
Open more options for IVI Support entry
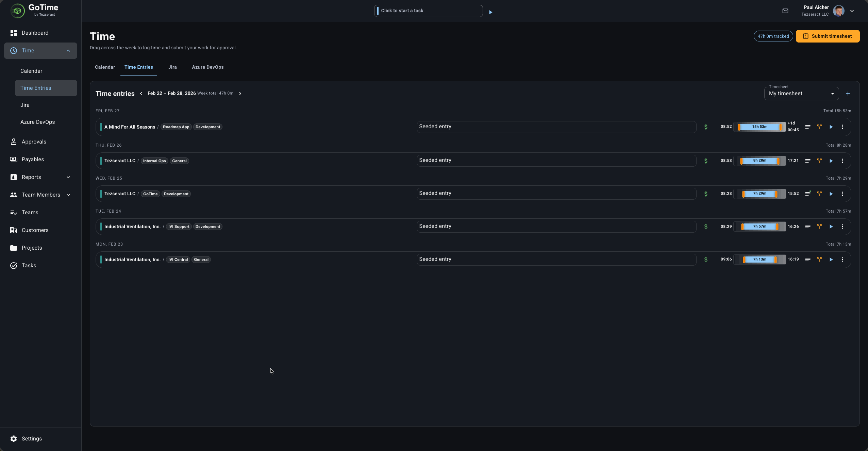coord(842,227)
